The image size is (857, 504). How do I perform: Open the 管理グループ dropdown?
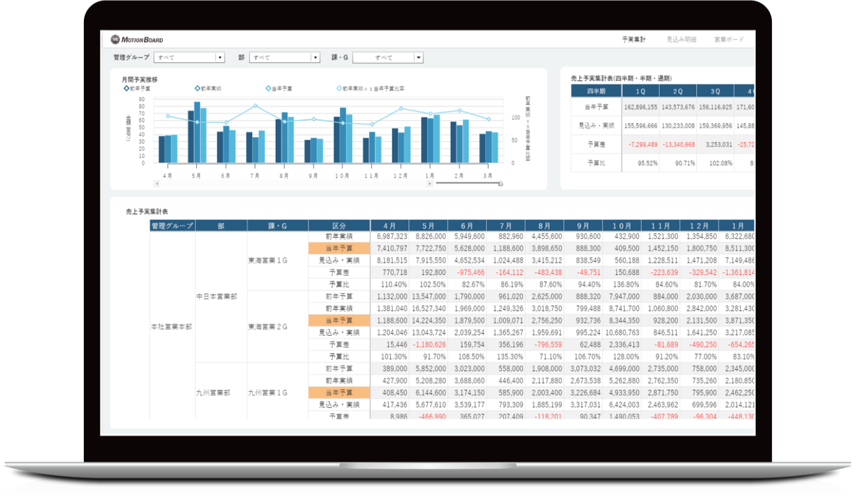click(x=219, y=58)
